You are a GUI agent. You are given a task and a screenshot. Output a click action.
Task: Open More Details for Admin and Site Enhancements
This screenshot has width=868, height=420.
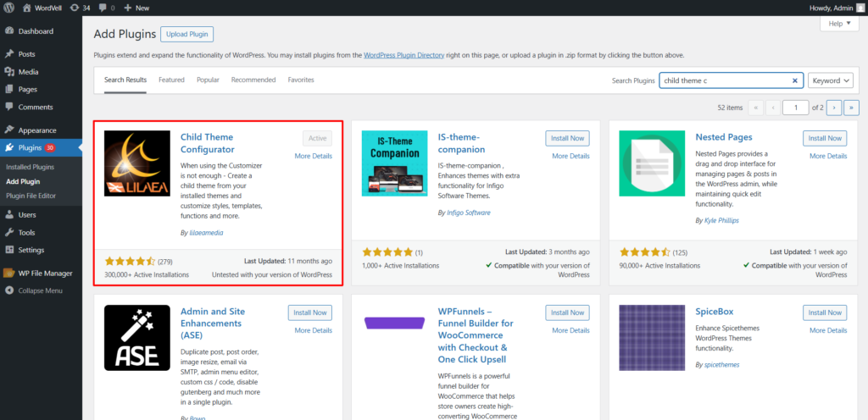click(x=314, y=330)
